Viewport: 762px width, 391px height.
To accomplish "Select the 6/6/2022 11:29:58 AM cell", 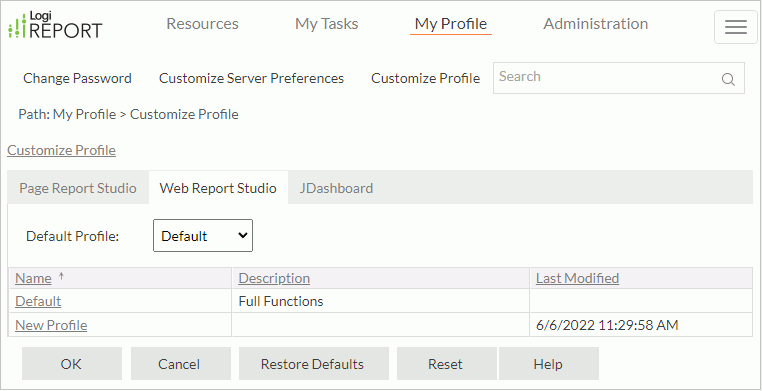I will click(641, 325).
